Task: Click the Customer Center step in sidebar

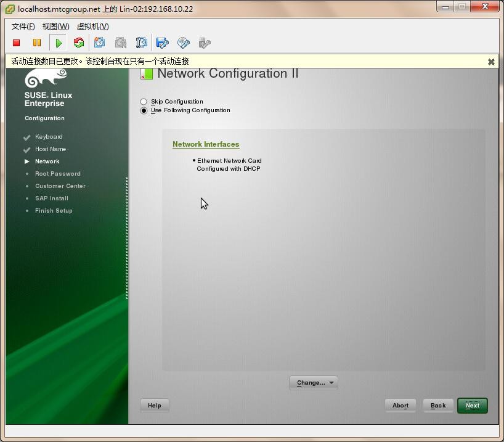Action: pos(60,186)
